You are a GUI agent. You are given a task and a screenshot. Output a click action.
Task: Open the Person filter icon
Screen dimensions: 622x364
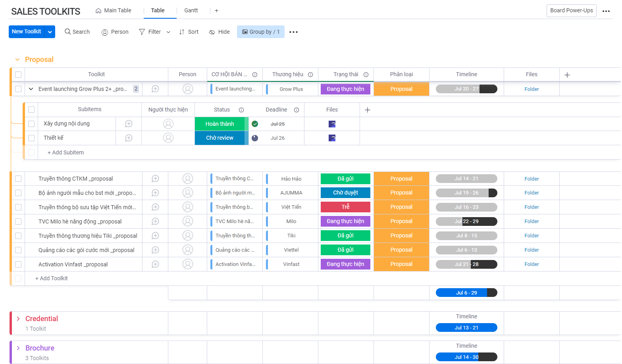tap(105, 32)
